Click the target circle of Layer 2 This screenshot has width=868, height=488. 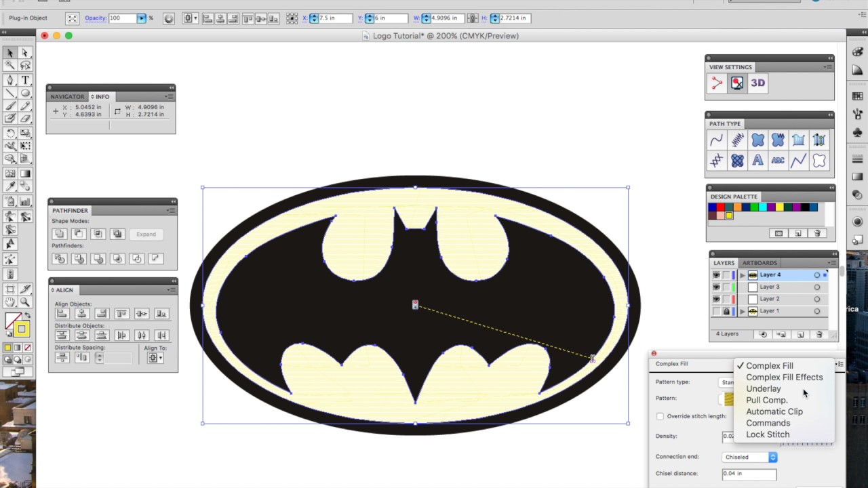[816, 299]
